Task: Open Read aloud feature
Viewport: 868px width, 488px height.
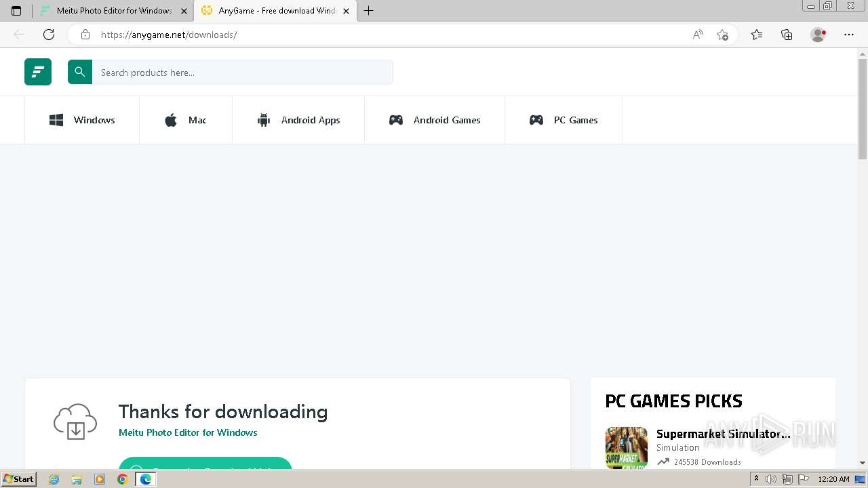Action: pyautogui.click(x=698, y=35)
